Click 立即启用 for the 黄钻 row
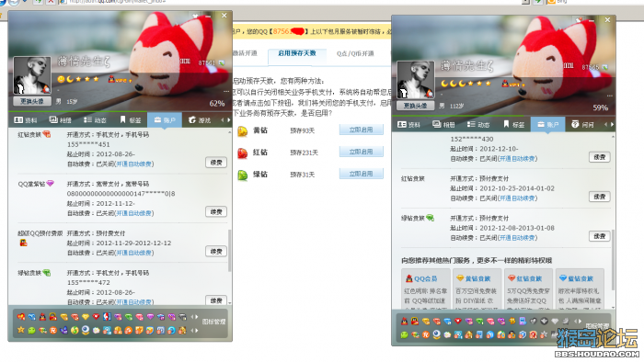This screenshot has width=644, height=362. pos(361,130)
